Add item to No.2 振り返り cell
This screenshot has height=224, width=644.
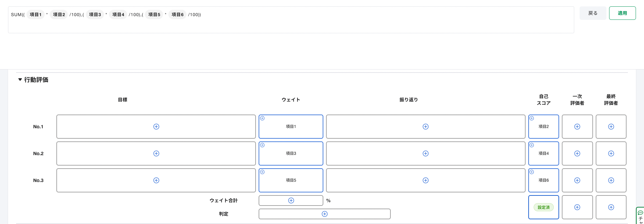click(426, 153)
